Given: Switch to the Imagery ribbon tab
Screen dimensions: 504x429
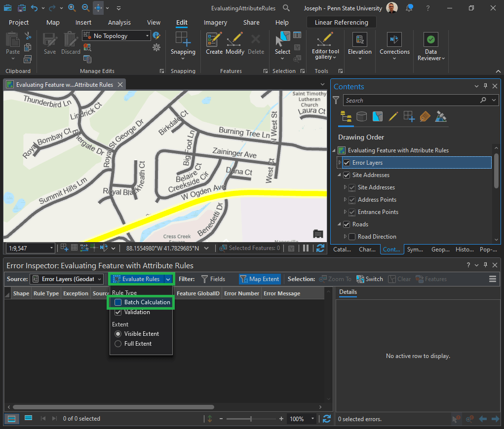Looking at the screenshot, I should pyautogui.click(x=215, y=23).
